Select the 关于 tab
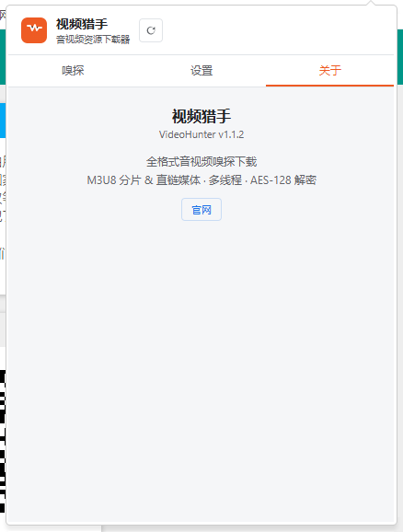The image size is (403, 532). [x=329, y=71]
